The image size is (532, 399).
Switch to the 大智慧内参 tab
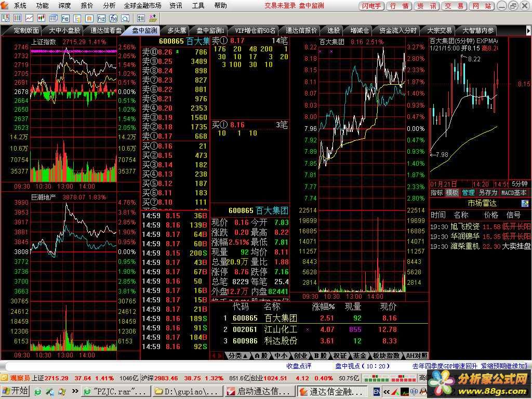[478, 31]
